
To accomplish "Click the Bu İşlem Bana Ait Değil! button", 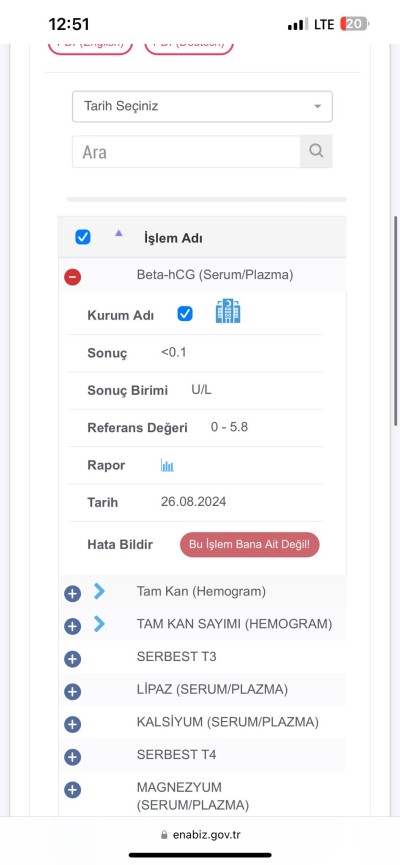I will click(x=250, y=544).
